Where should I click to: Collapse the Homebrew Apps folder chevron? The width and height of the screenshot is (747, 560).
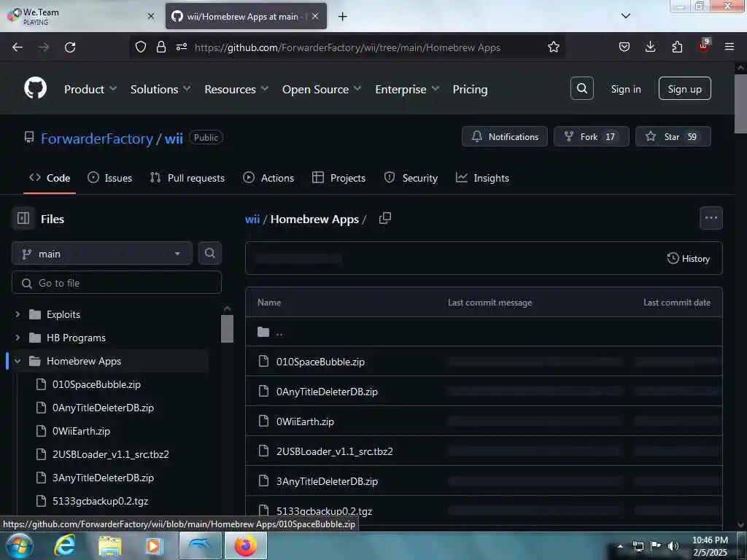[18, 361]
